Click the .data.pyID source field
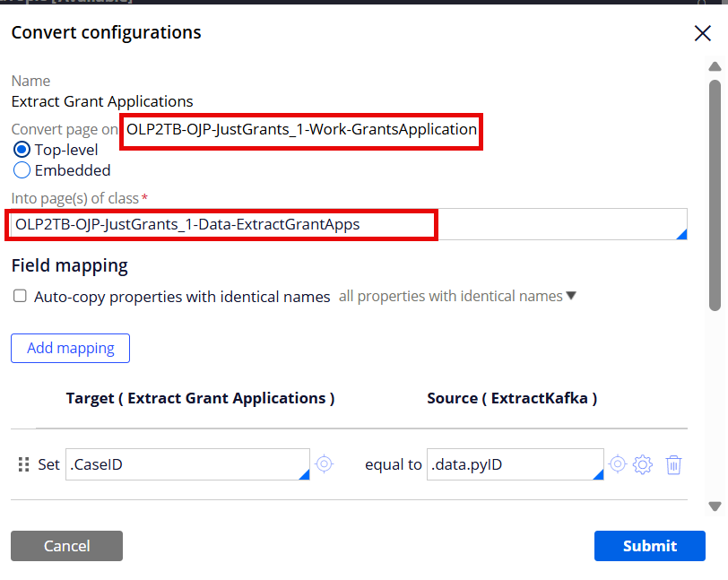 tap(516, 464)
